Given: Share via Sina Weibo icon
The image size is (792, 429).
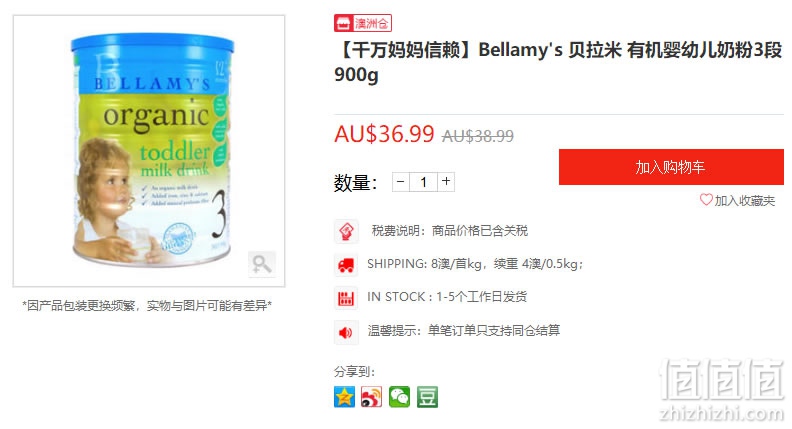Looking at the screenshot, I should [372, 397].
